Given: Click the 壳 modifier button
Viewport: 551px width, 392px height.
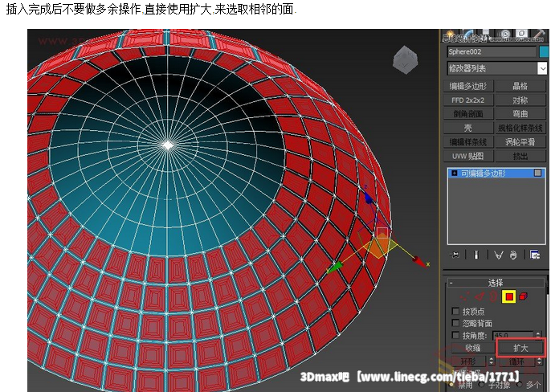Looking at the screenshot, I should pyautogui.click(x=468, y=128).
